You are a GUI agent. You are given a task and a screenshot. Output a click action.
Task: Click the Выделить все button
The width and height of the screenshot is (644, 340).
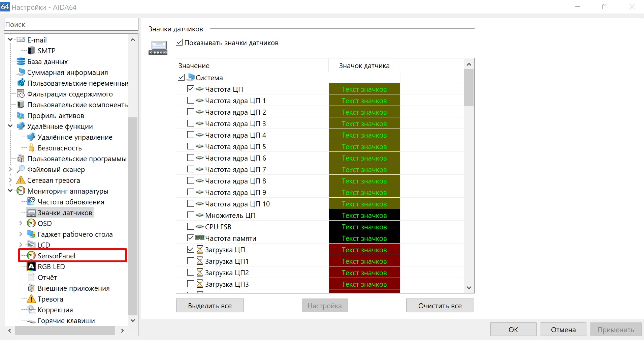[210, 306]
